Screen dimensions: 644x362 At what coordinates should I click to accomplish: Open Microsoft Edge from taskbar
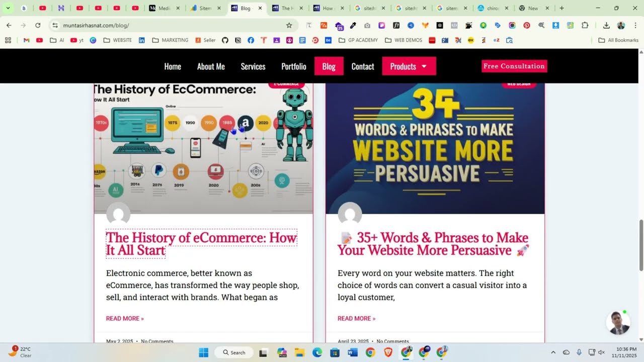[x=317, y=352]
